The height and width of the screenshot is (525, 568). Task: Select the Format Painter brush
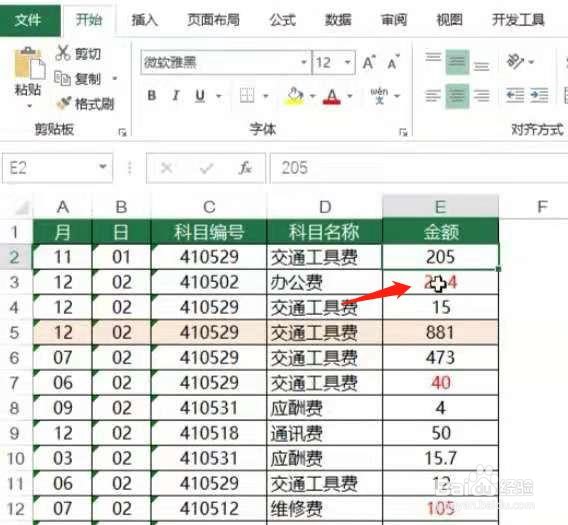click(x=64, y=104)
